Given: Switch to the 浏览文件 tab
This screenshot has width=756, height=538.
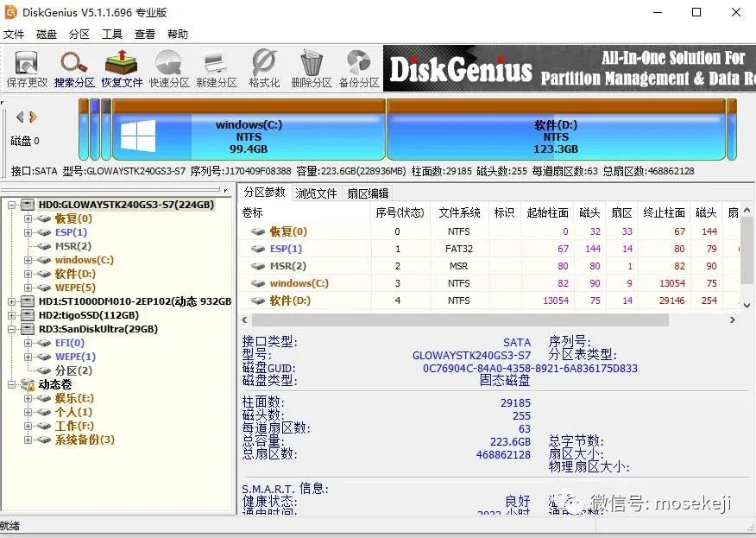Looking at the screenshot, I should point(316,193).
